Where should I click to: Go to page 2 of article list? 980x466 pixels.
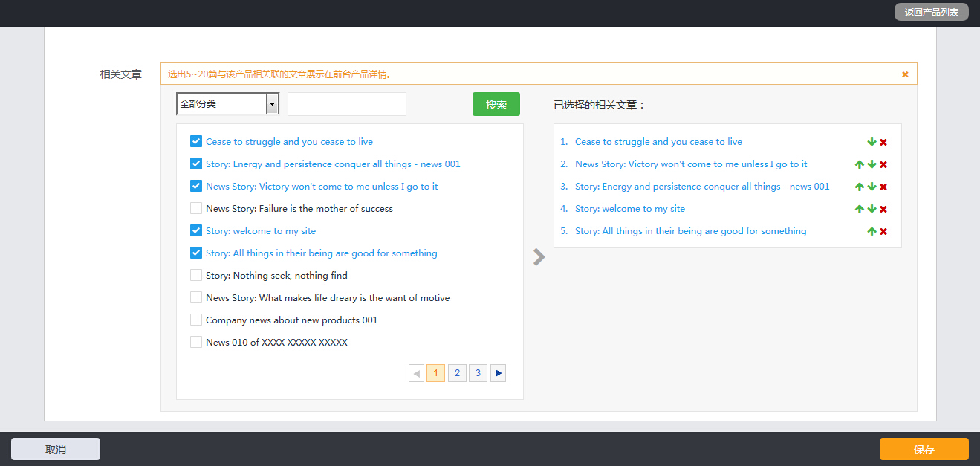click(x=457, y=373)
